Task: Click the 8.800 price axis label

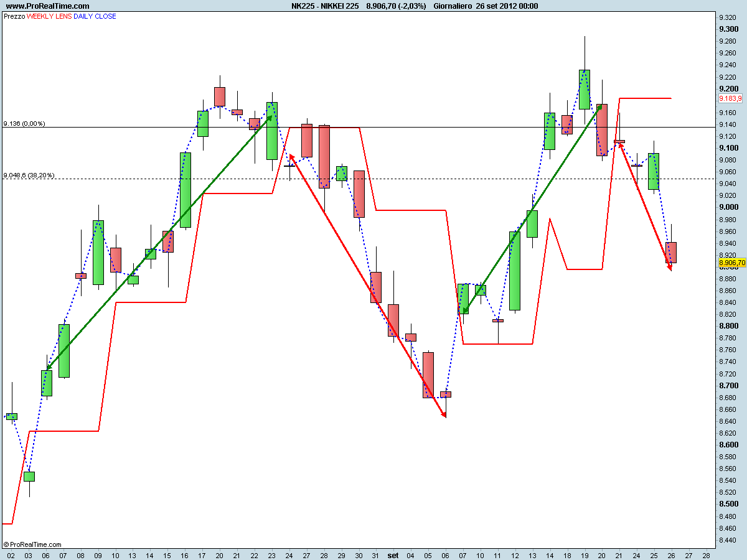Action: click(728, 326)
